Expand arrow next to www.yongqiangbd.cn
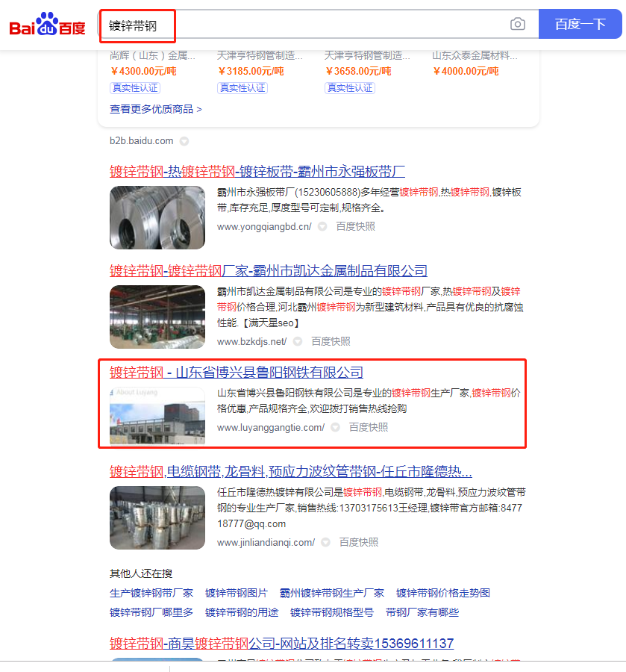 coord(322,227)
